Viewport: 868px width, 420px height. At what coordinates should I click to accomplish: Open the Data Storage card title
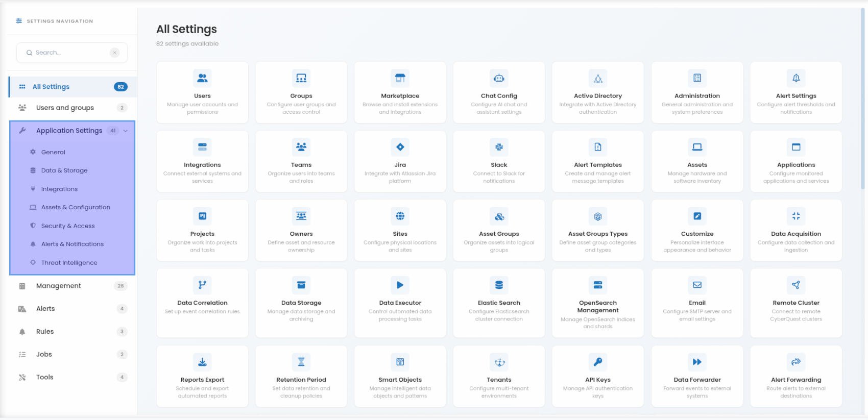[301, 303]
